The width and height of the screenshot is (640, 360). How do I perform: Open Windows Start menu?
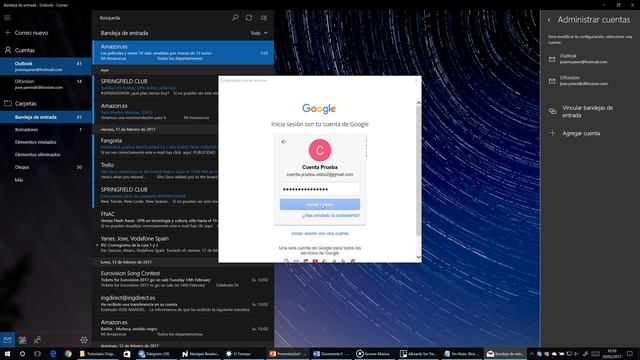pos(7,353)
